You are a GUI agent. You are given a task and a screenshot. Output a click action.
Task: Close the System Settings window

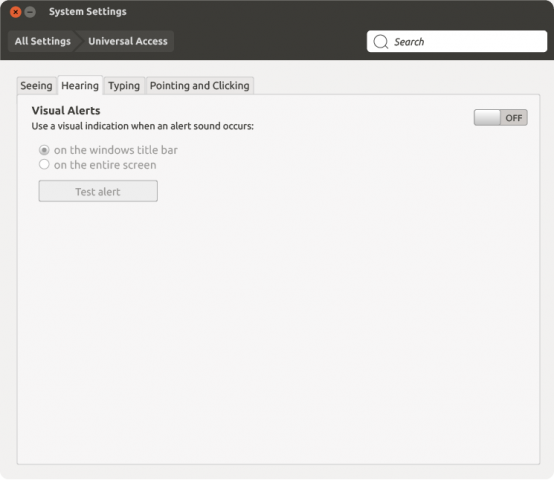click(x=16, y=12)
